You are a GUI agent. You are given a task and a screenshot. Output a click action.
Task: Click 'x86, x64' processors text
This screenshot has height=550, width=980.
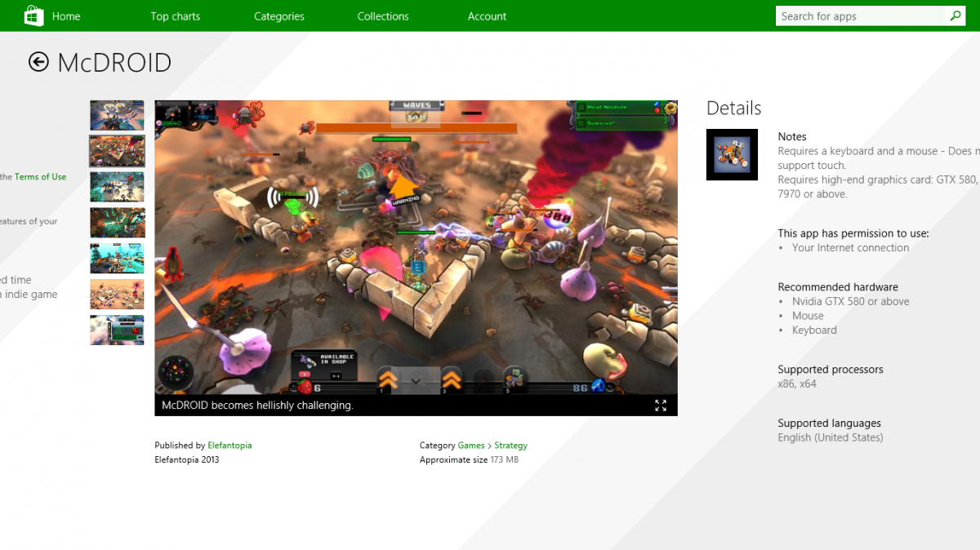(797, 384)
